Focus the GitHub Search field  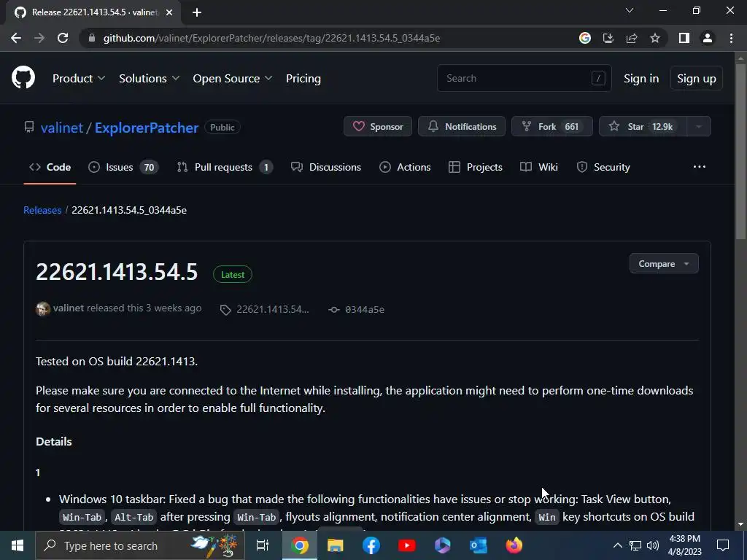point(524,78)
